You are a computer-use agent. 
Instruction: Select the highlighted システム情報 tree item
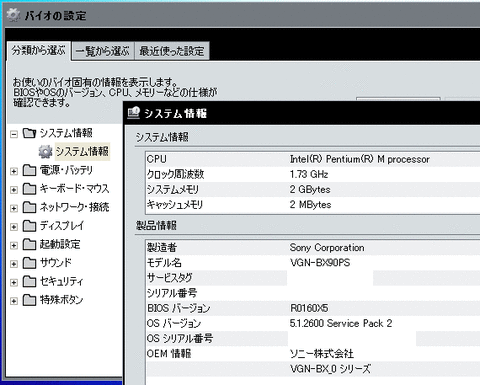(82, 152)
